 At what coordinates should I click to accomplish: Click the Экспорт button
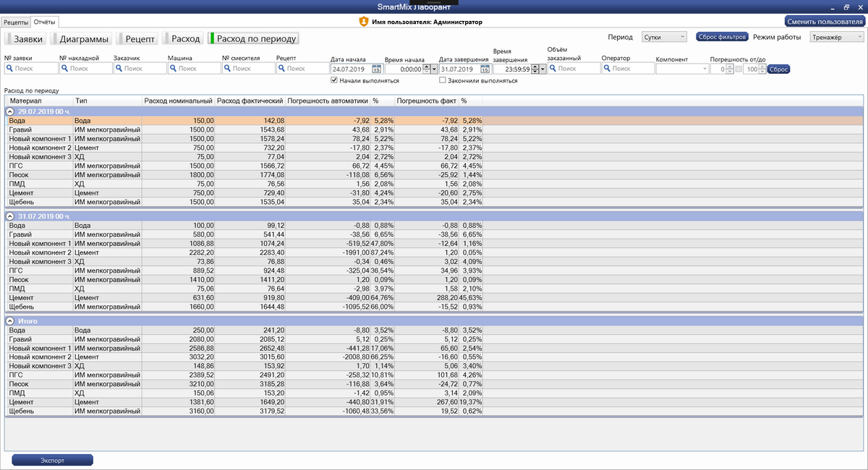(x=52, y=460)
